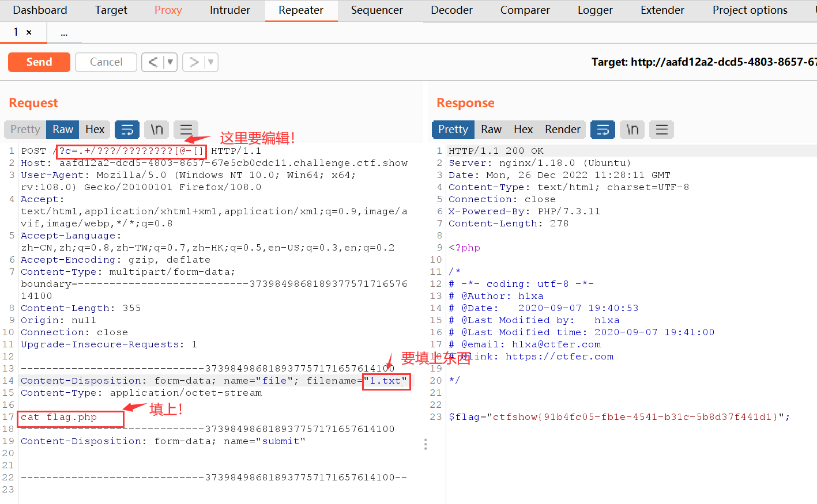Switch to the Target tab

coord(111,10)
